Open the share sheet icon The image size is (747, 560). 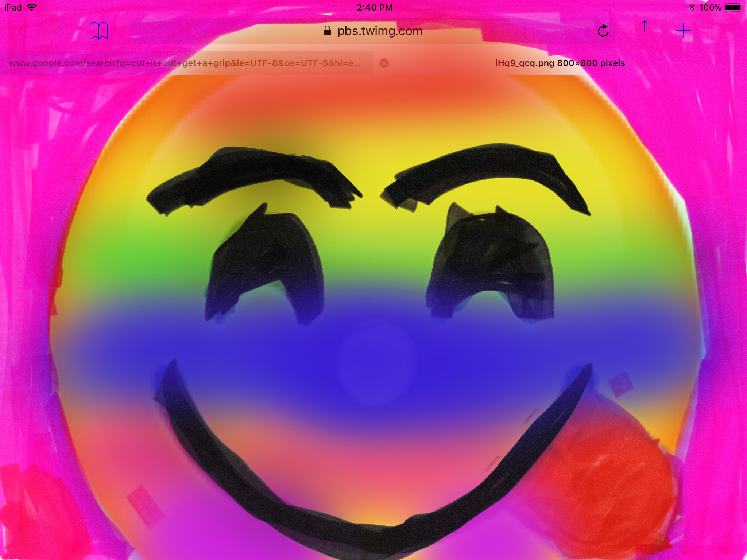point(645,30)
